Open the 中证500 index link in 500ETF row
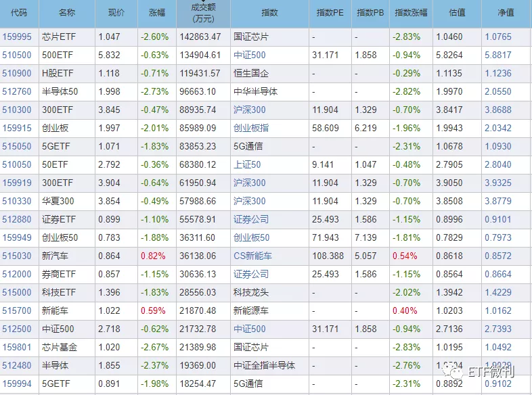This screenshot has height=395, width=532. (250, 55)
